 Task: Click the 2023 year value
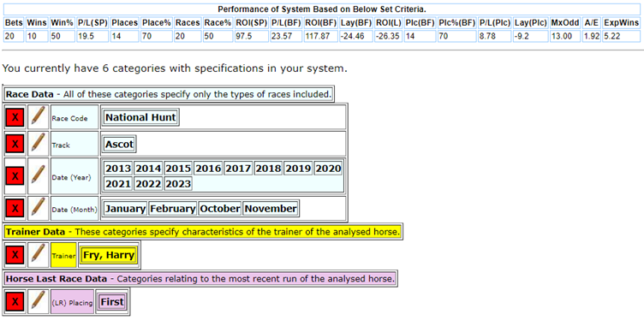[178, 184]
